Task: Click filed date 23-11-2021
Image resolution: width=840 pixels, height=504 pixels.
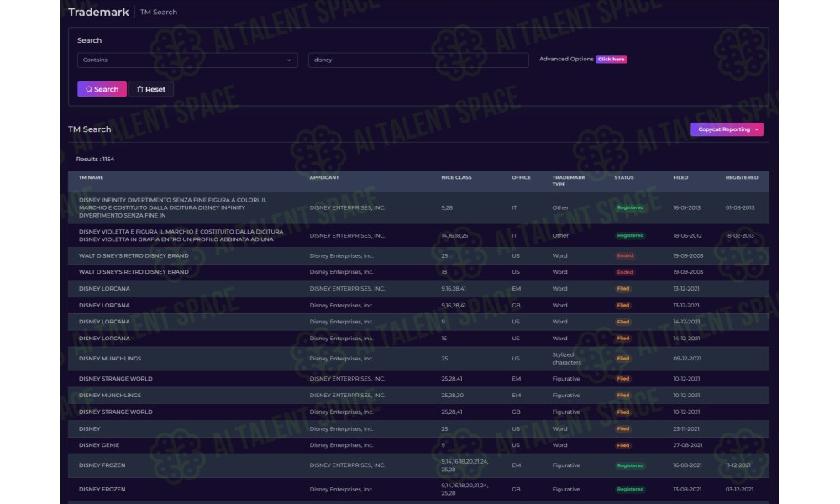Action: tap(687, 429)
